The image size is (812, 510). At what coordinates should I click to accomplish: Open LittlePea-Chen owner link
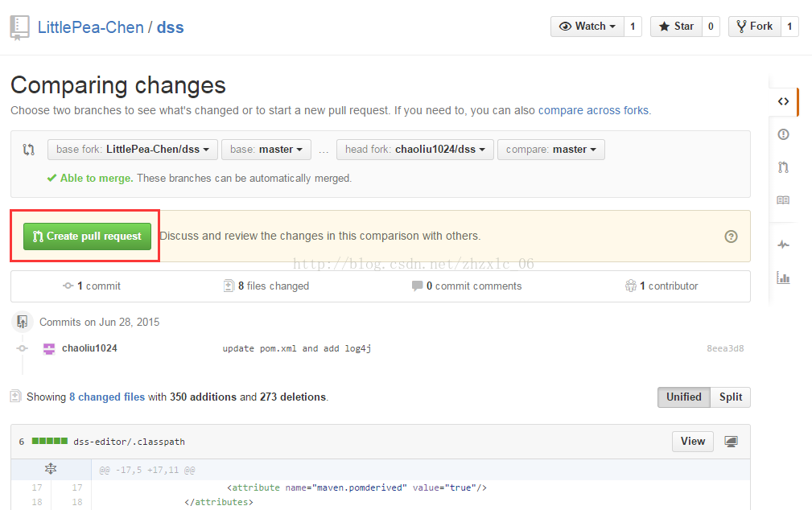click(91, 27)
